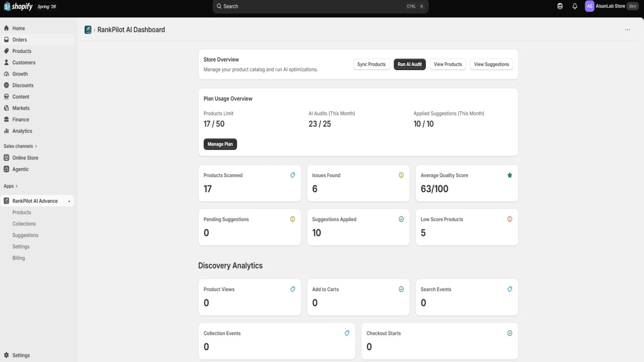Click the View Products button
Viewport: 644px width, 362px height.
(448, 64)
